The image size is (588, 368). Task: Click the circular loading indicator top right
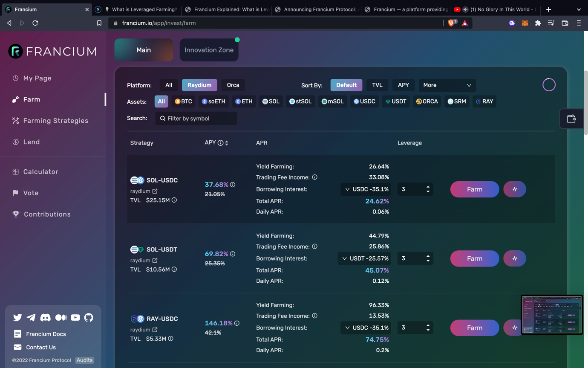pyautogui.click(x=549, y=85)
